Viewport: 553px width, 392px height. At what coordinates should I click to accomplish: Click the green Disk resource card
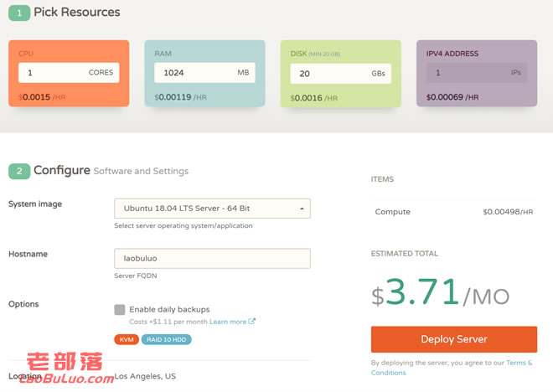(x=341, y=74)
